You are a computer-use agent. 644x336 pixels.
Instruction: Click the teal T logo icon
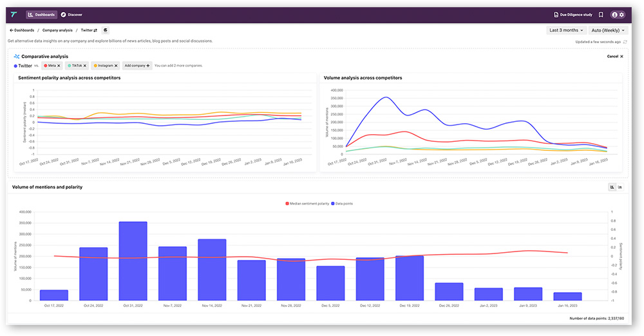click(14, 14)
